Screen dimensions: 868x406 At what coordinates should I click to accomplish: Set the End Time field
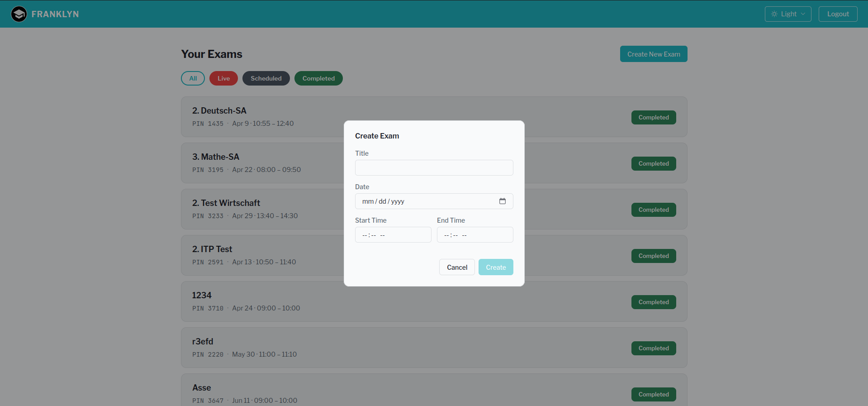click(x=475, y=234)
